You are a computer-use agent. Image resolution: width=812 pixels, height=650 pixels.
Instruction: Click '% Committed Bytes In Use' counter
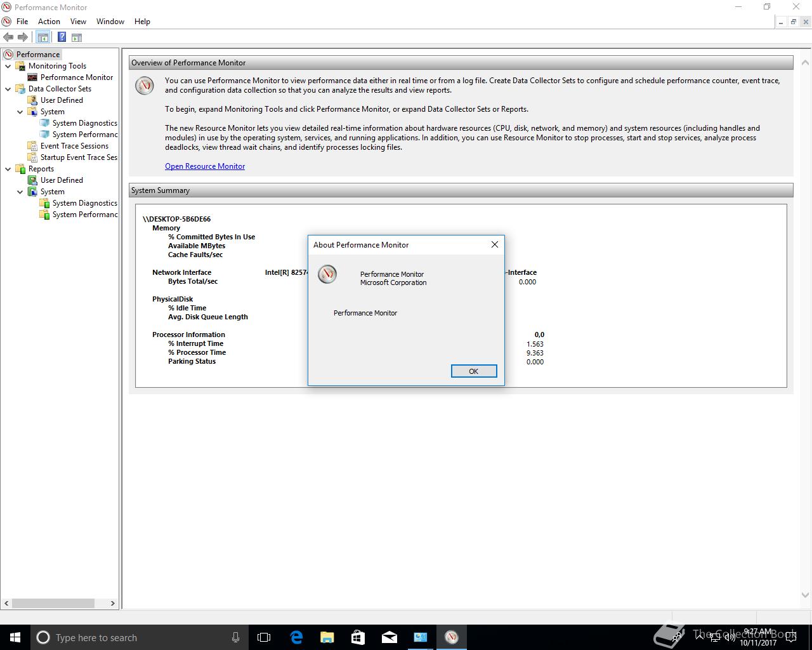[x=211, y=237]
